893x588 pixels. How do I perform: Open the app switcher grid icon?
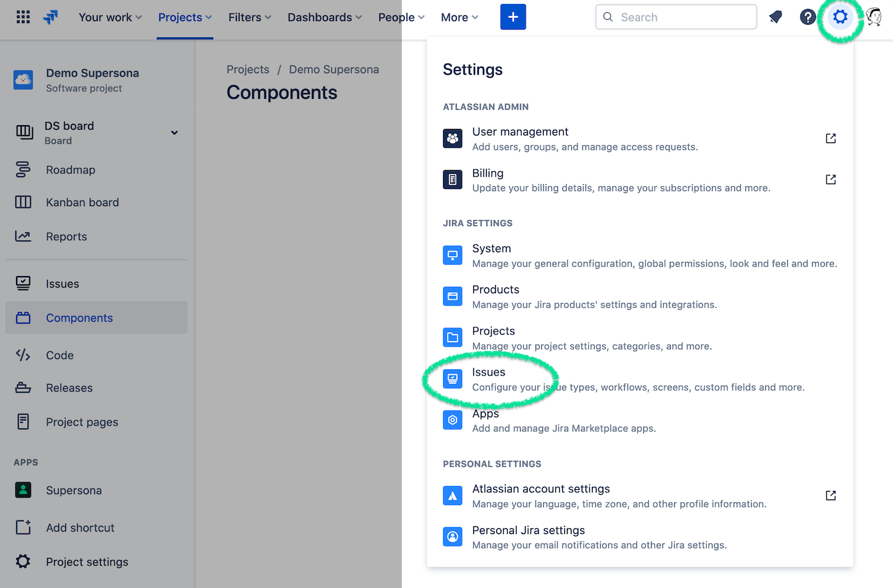[x=23, y=17]
